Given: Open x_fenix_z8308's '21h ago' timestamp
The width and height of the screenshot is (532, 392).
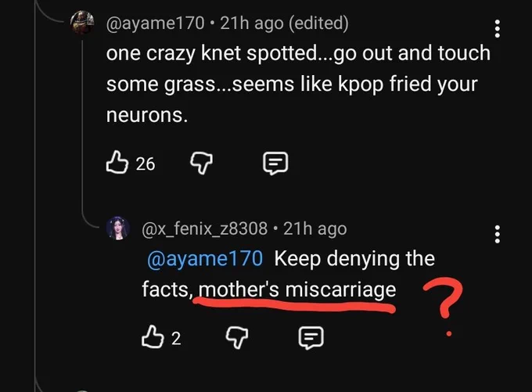Looking at the screenshot, I should pos(315,228).
